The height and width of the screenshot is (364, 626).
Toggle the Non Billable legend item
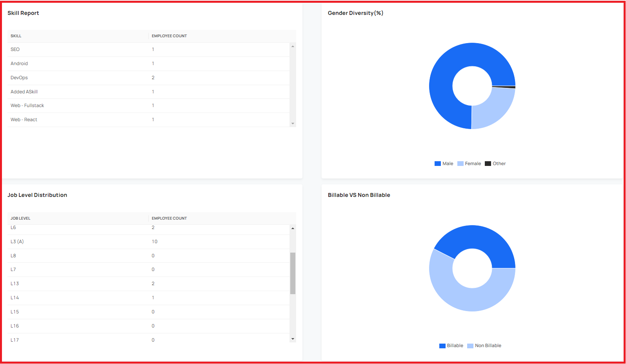click(484, 346)
